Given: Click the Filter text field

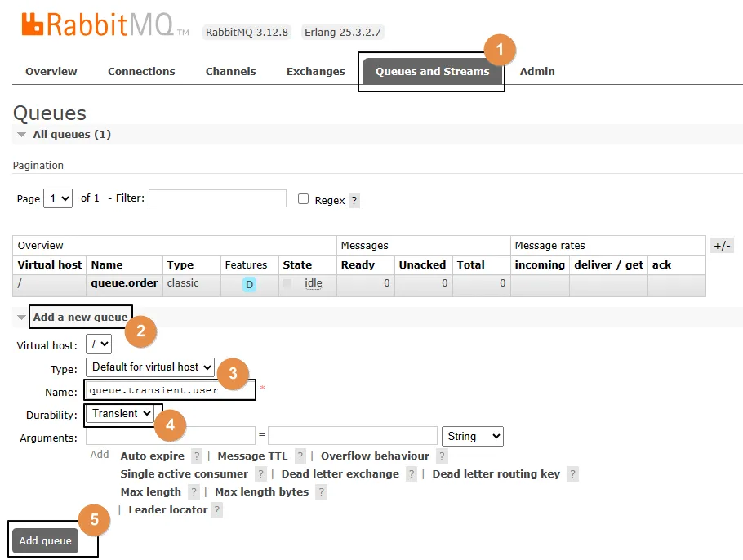Looking at the screenshot, I should [x=217, y=198].
